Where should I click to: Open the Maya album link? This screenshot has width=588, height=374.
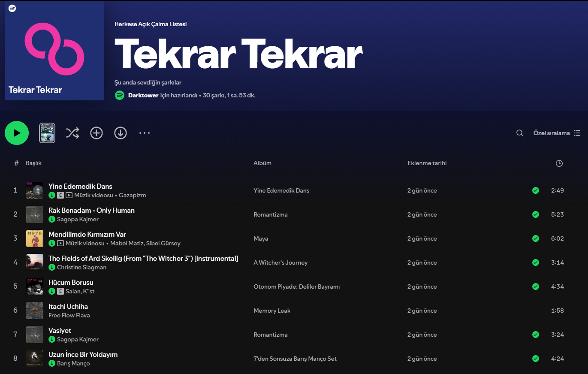[x=261, y=238]
